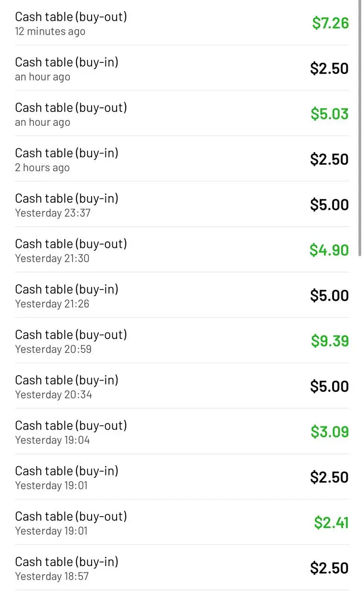
Task: Select the $7.26 buy-out amount
Action: tap(330, 23)
